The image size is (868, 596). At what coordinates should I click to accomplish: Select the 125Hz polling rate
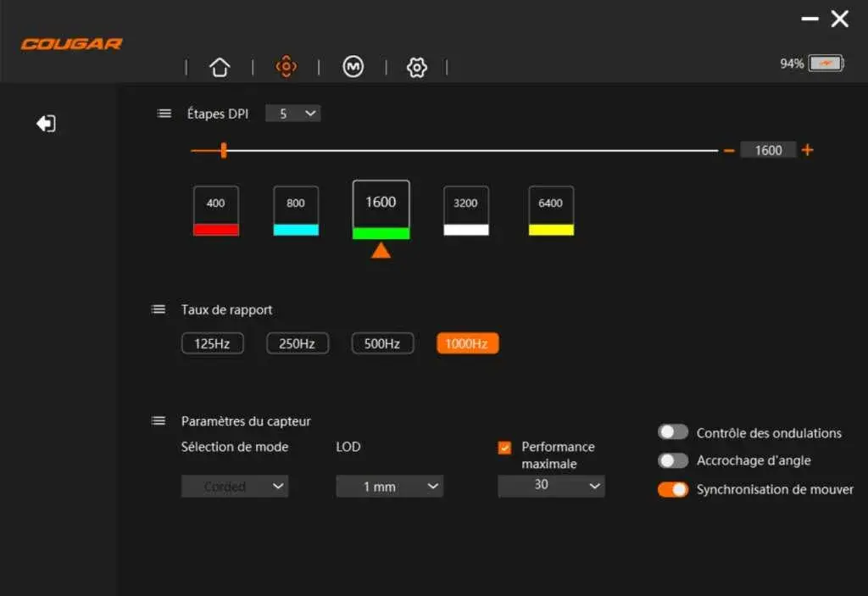212,343
